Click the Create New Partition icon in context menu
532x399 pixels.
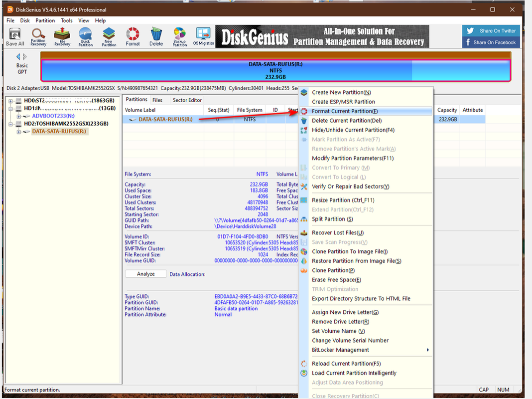(304, 92)
